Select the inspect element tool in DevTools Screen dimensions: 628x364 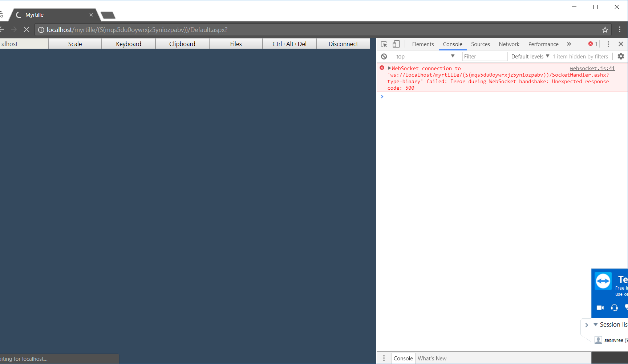(384, 44)
